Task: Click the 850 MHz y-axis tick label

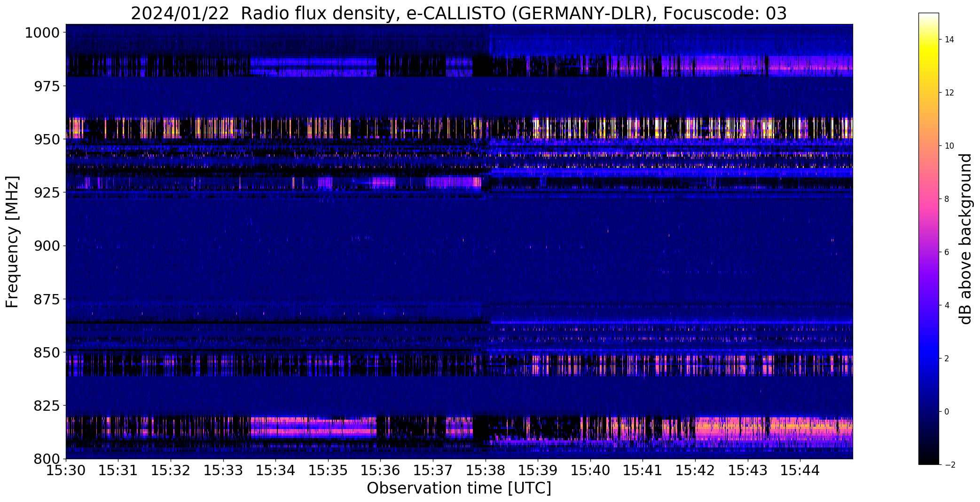Action: tap(47, 352)
